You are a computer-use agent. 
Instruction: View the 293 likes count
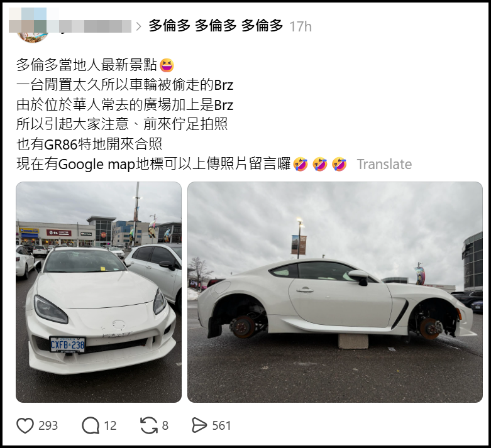(x=48, y=426)
